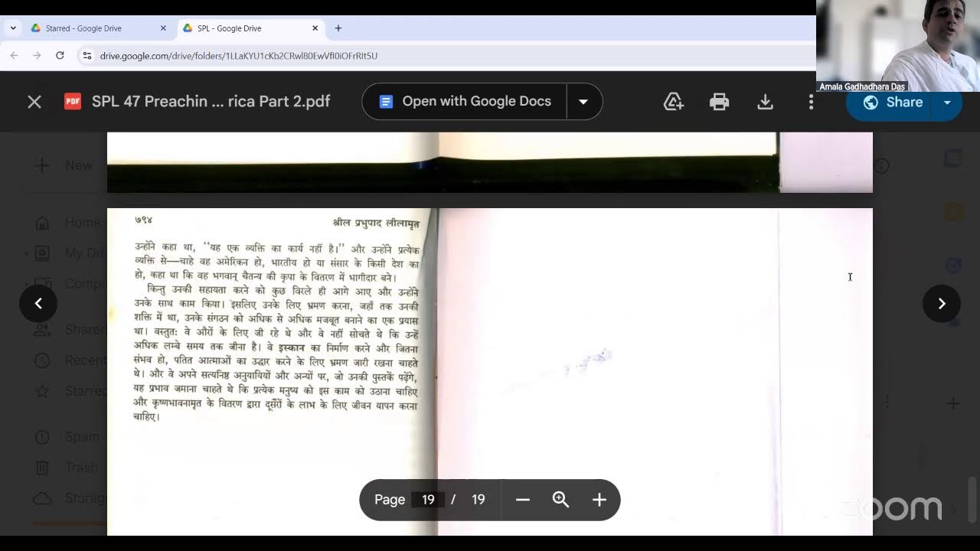The width and height of the screenshot is (980, 551).
Task: Click the New button in Drive sidebar
Action: coord(65,165)
